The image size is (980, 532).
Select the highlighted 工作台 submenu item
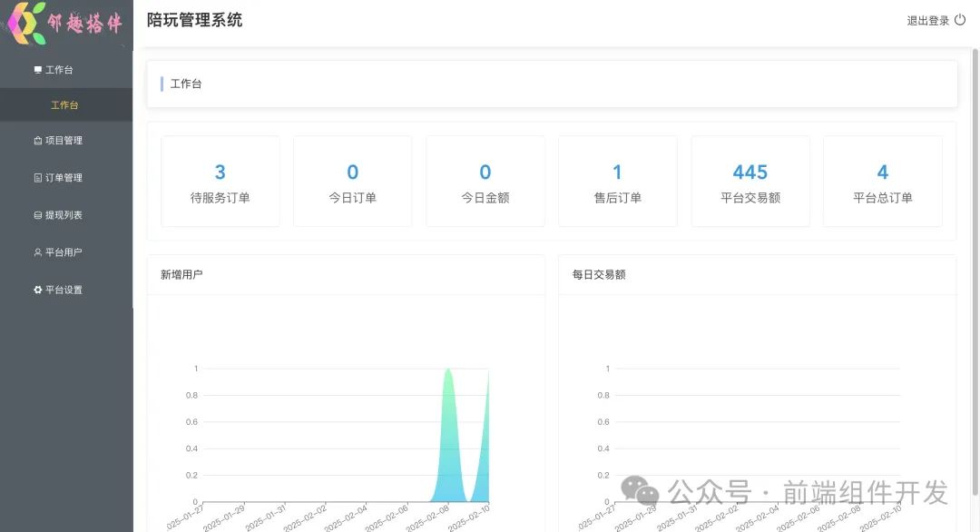coord(66,105)
